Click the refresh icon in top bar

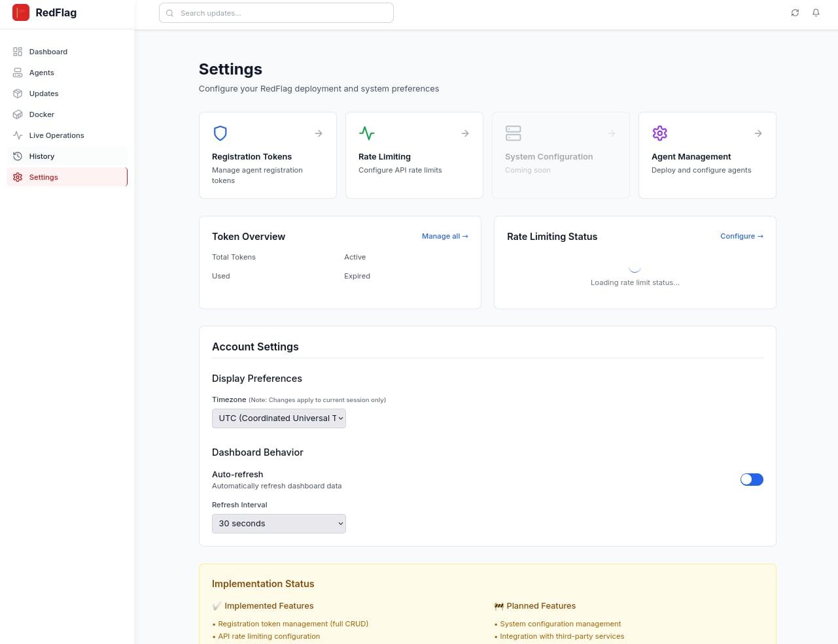pos(795,12)
